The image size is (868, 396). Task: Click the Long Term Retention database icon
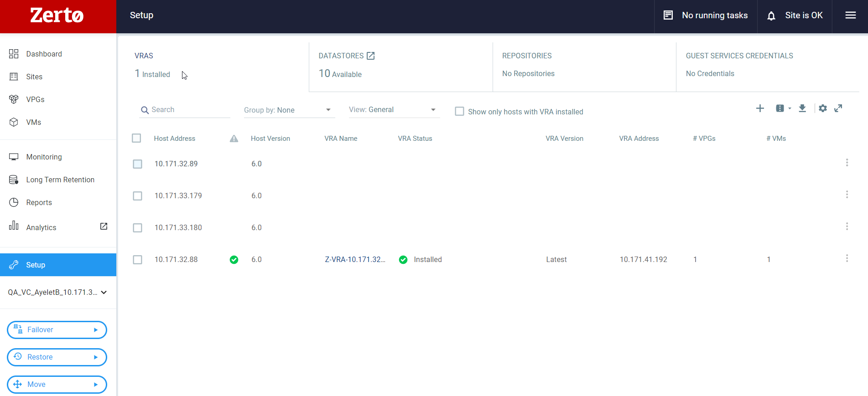[x=14, y=180]
